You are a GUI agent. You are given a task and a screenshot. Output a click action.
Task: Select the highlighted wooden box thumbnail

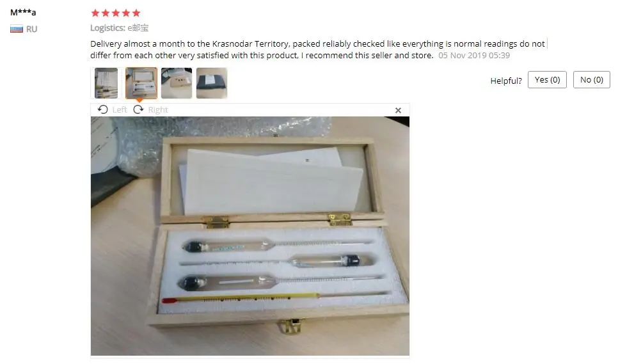[x=141, y=83]
